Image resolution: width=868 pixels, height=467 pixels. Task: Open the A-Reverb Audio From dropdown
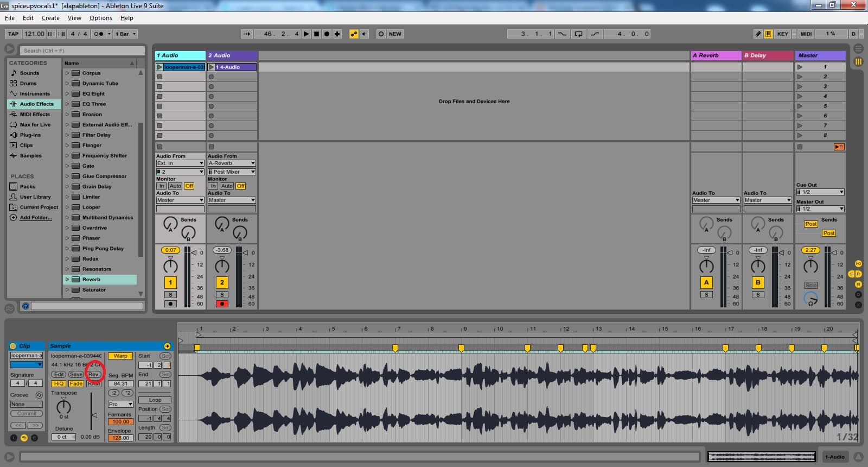coord(232,163)
